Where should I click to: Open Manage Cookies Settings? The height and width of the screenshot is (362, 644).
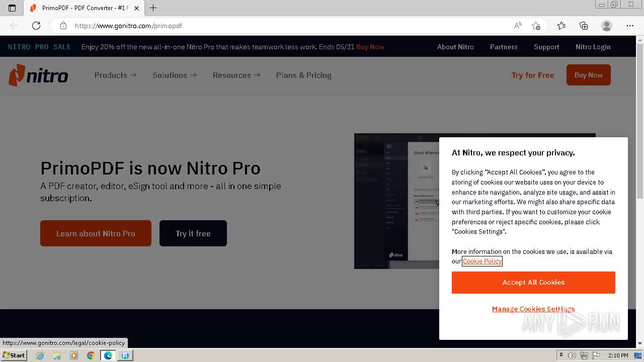point(533,309)
